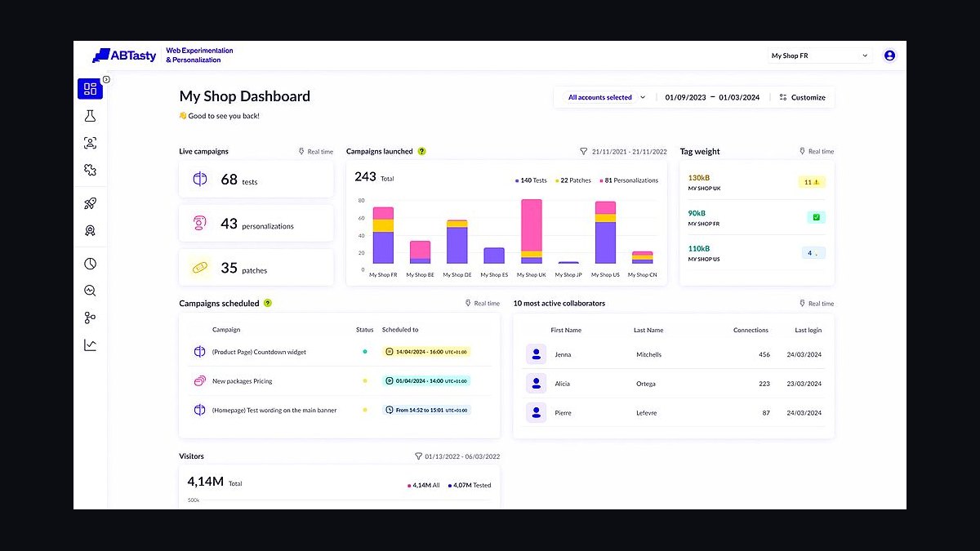Screen dimensions: 980x551
Task: Click the Status column header
Action: (364, 330)
